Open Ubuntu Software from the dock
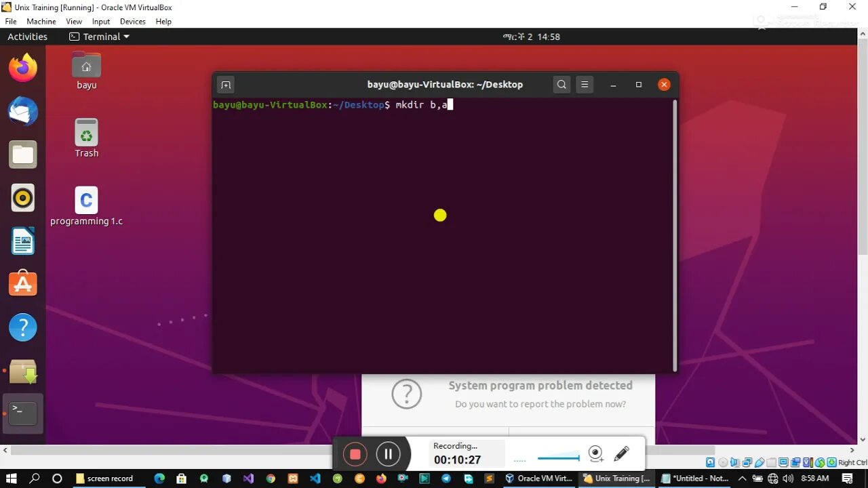 coord(23,284)
